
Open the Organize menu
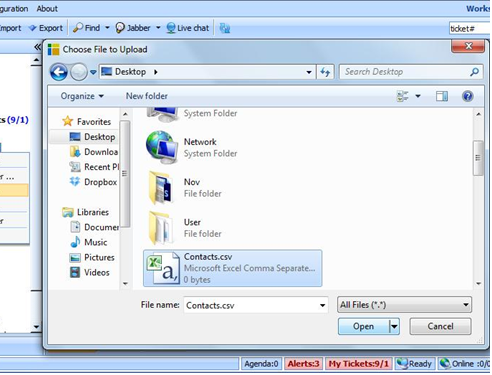pyautogui.click(x=82, y=96)
